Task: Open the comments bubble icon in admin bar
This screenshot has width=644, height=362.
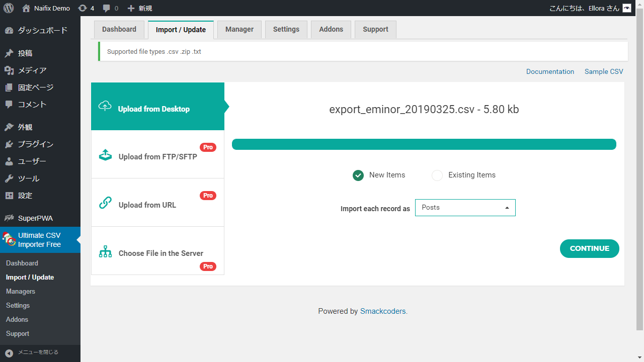Action: coord(106,8)
